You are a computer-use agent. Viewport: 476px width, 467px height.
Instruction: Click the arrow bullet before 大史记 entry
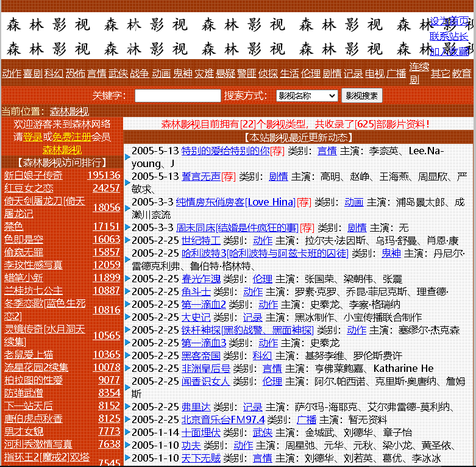[x=127, y=318]
